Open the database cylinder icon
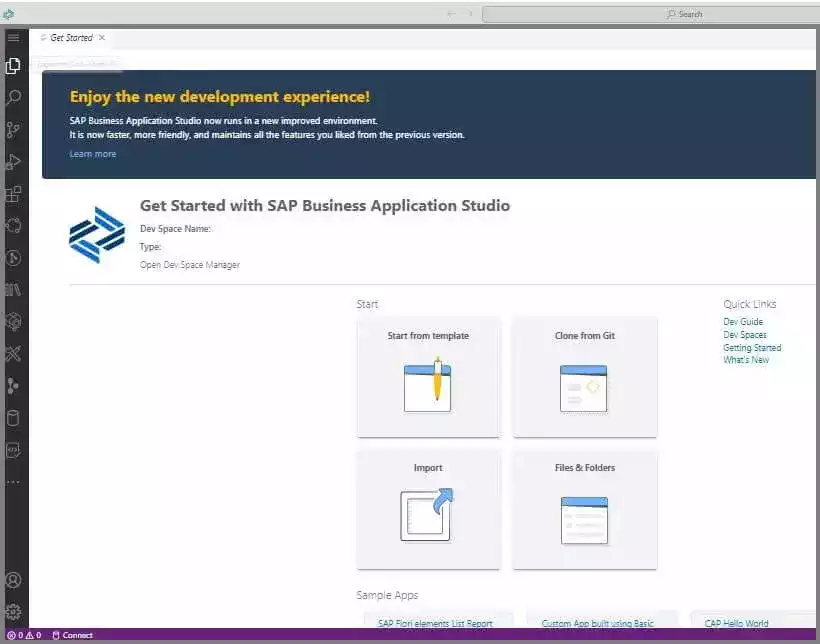 coord(13,418)
